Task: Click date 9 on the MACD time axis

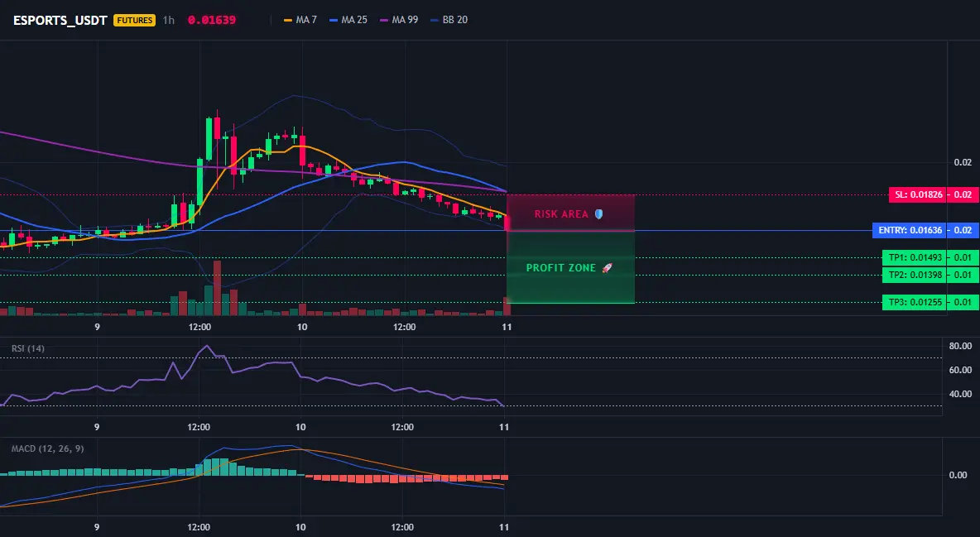Action: click(x=96, y=527)
